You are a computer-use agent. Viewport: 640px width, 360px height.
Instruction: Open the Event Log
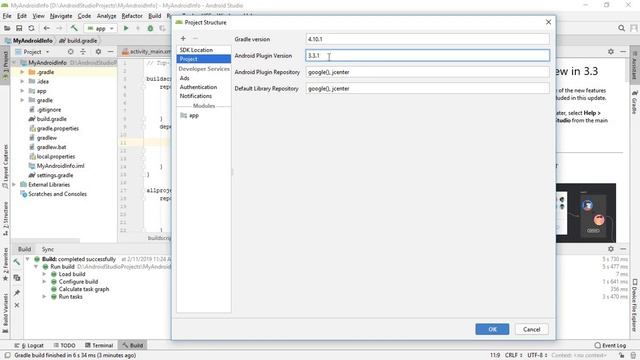click(x=610, y=345)
